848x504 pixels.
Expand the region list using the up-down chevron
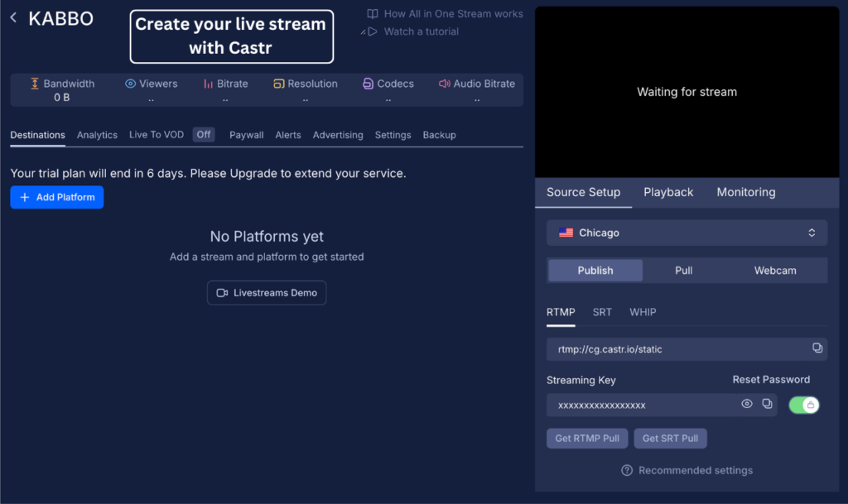point(812,233)
